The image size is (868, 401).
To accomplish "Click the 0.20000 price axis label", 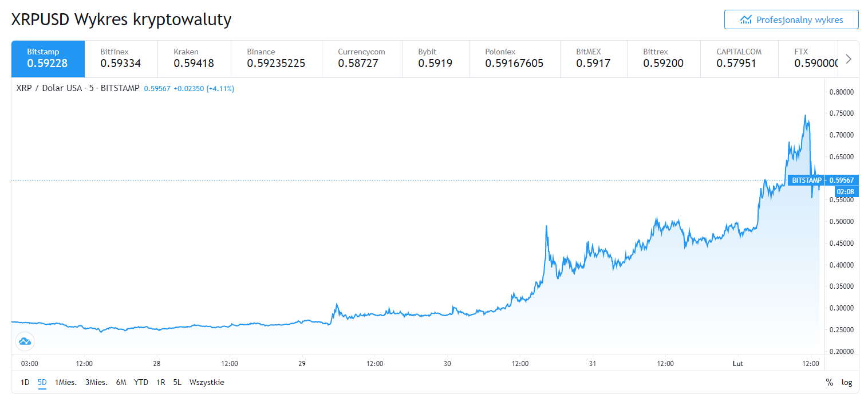I will click(x=842, y=351).
